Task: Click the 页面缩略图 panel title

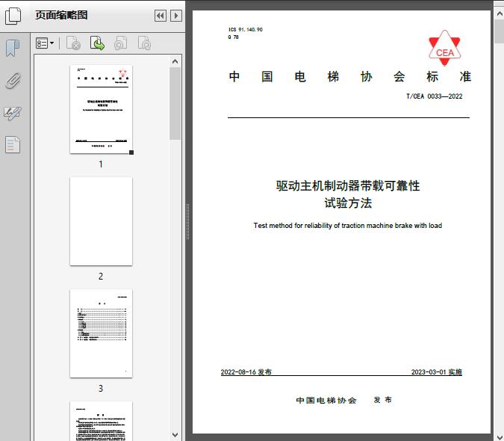Action: pos(61,15)
